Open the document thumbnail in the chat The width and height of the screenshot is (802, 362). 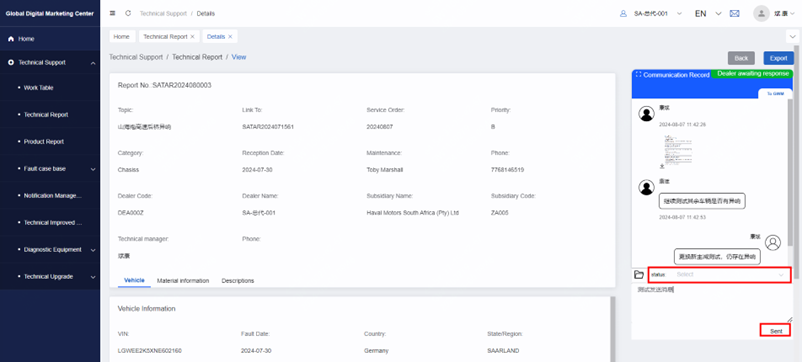[x=678, y=149]
